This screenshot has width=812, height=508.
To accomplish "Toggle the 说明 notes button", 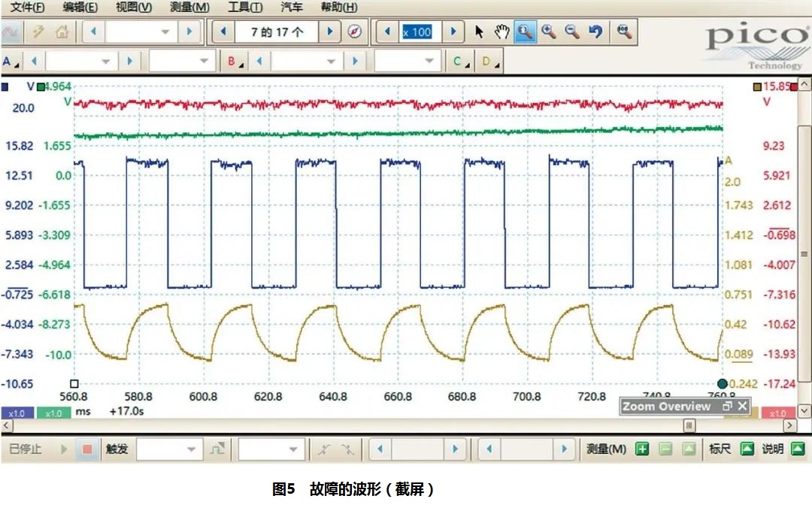I will tap(798, 449).
